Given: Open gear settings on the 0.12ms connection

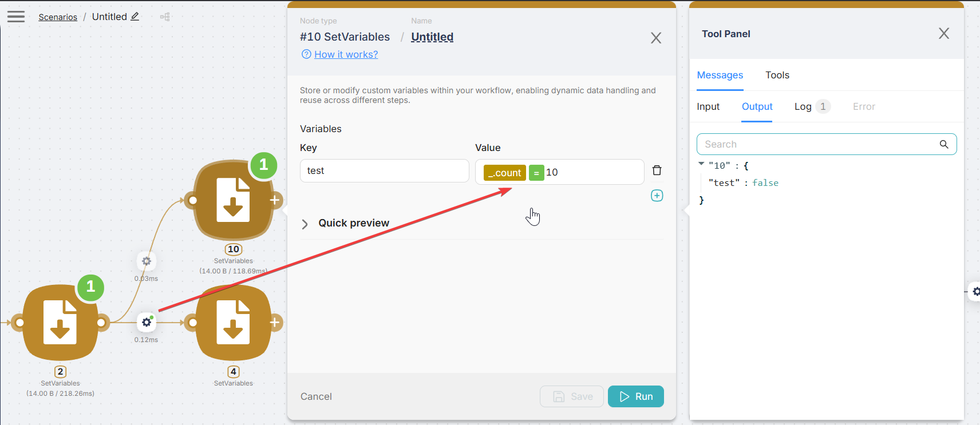Looking at the screenshot, I should (147, 323).
